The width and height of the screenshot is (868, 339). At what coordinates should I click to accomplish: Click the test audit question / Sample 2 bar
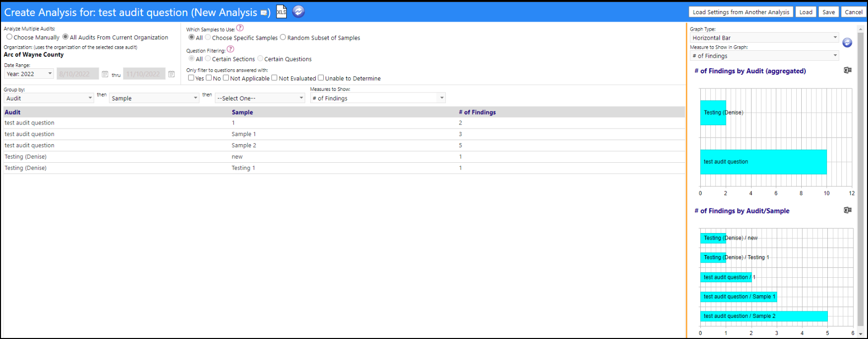point(764,316)
